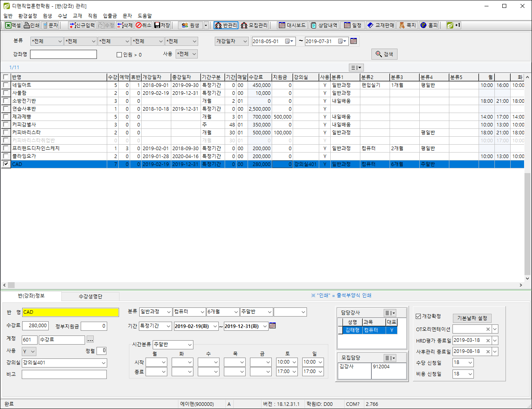Click the table's vertical scrollbar down arrow

coord(527,279)
